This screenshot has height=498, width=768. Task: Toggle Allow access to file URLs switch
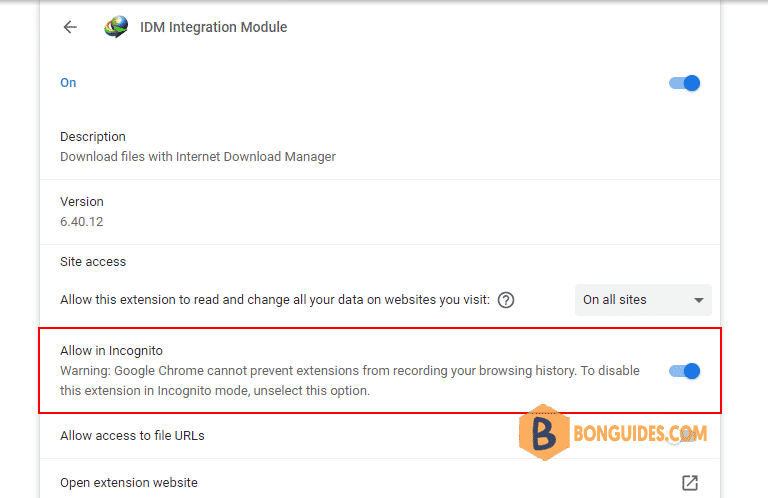[x=684, y=436]
